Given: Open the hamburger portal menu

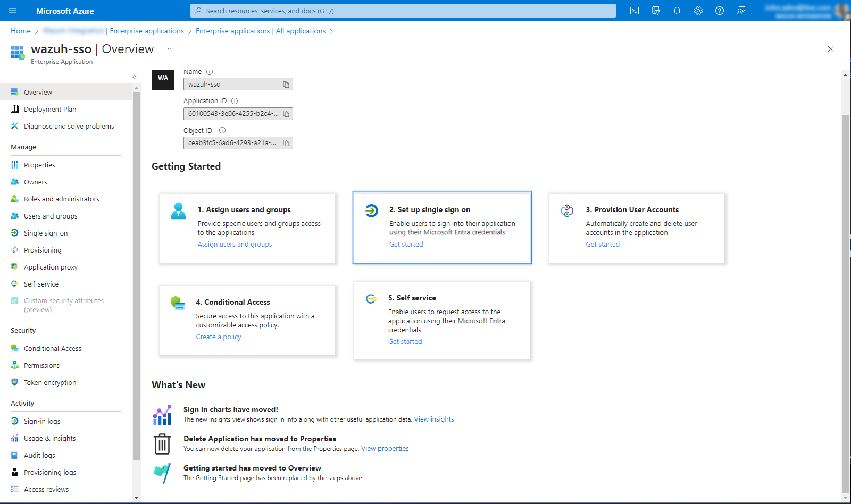Looking at the screenshot, I should tap(13, 11).
